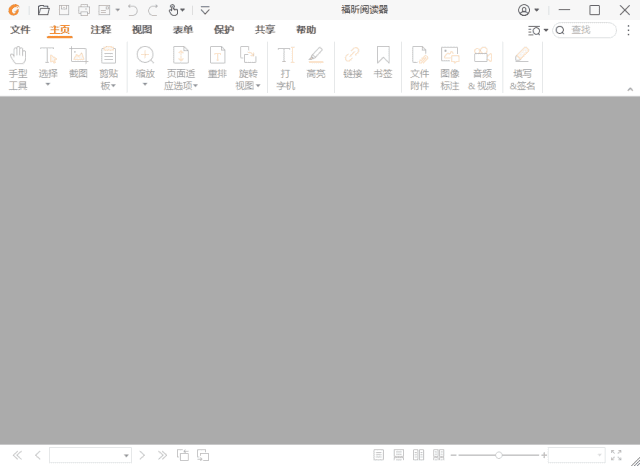
Task: Click the Redo arrow icon
Action: coord(153,10)
